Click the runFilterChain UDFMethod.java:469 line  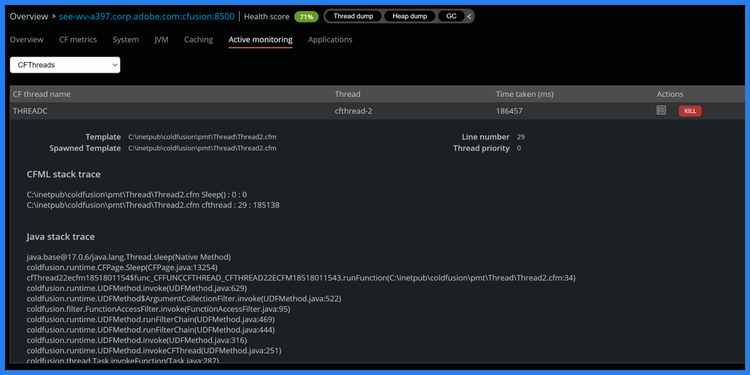click(151, 320)
